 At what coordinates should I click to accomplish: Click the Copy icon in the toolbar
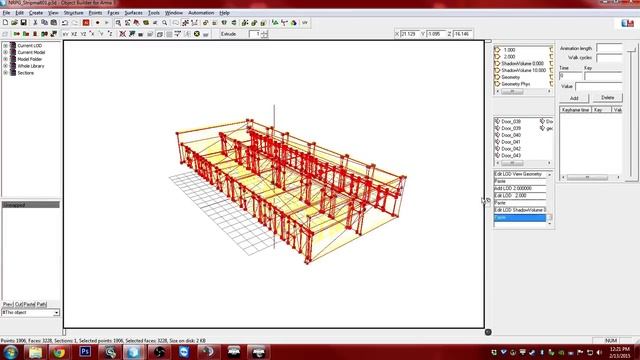[x=44, y=23]
